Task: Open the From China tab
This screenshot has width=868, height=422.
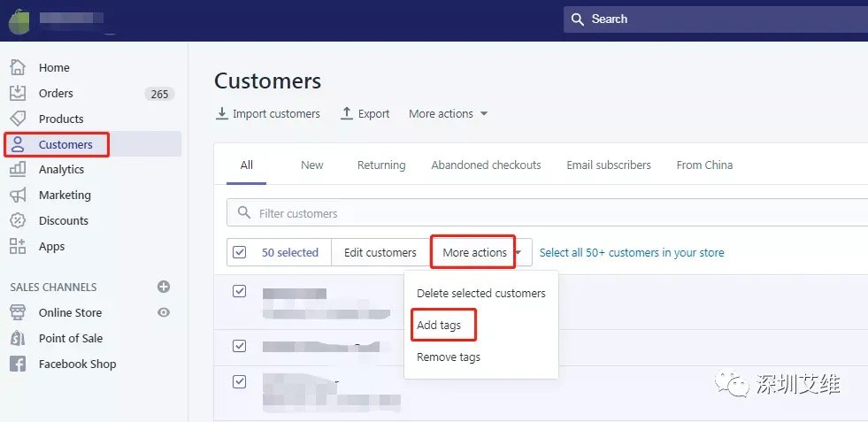Action: pyautogui.click(x=704, y=165)
